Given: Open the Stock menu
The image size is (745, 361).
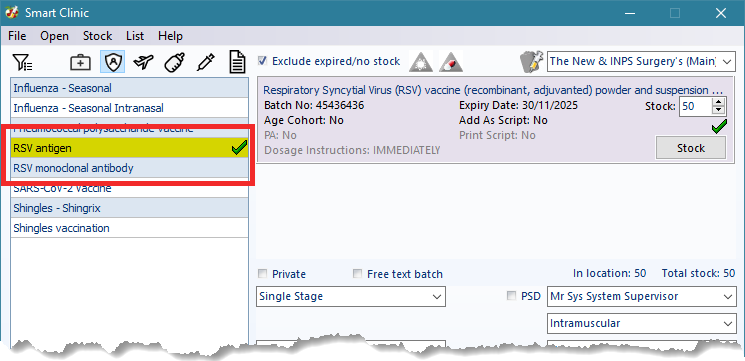Looking at the screenshot, I should click(97, 36).
